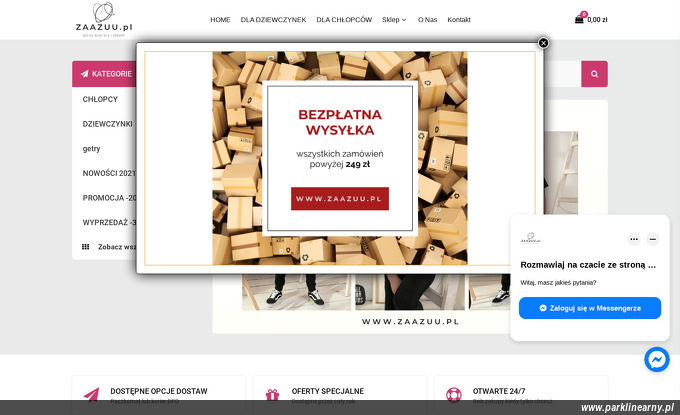
Task: Click OTWARTE 24/7 heading
Action: point(499,391)
